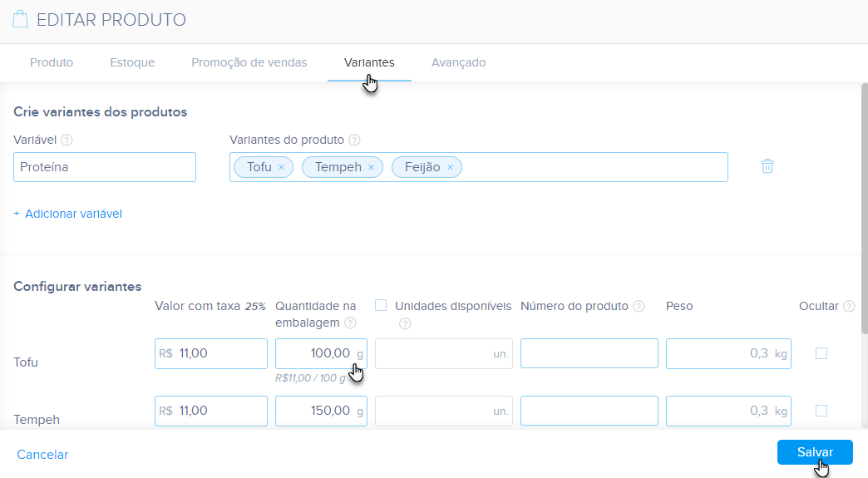Enable the Unidades disponíveis checkbox
Screen dimensions: 868x478
point(381,305)
